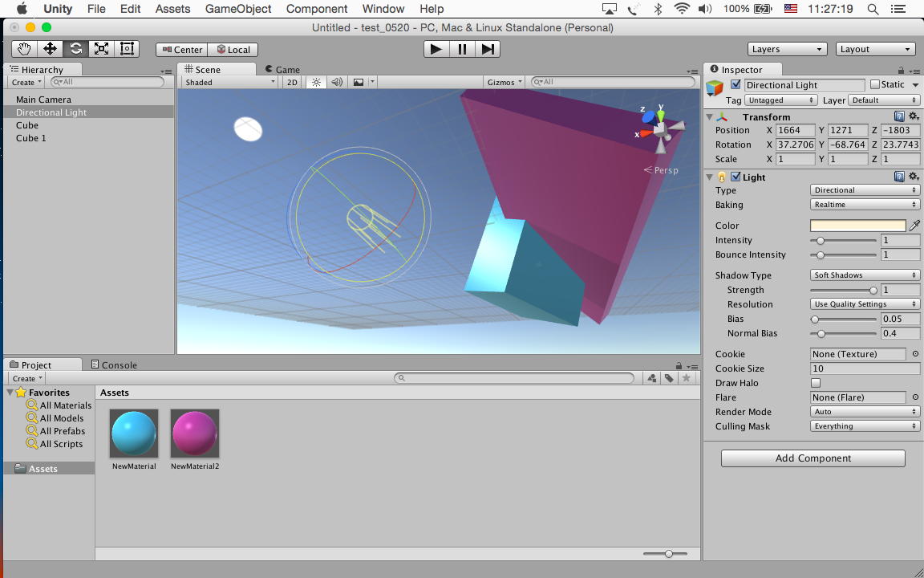Toggle scene audio speaker icon
Image resolution: width=924 pixels, height=578 pixels.
pyautogui.click(x=337, y=82)
